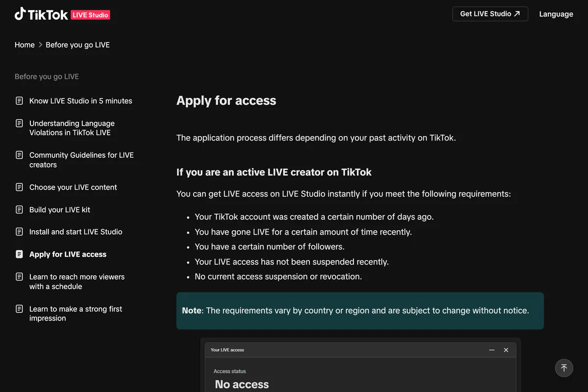Click bullet You have gone LIVE for a certain amount of time
The height and width of the screenshot is (392, 588).
303,232
